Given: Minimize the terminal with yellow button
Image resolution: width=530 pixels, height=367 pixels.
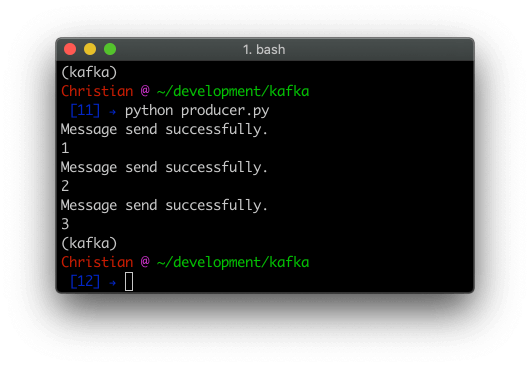Looking at the screenshot, I should pos(90,49).
